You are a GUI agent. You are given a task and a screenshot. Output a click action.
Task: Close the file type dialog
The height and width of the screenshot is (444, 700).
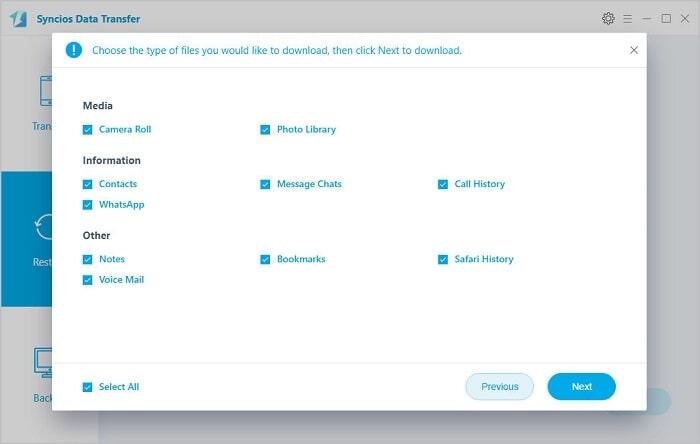pos(633,50)
